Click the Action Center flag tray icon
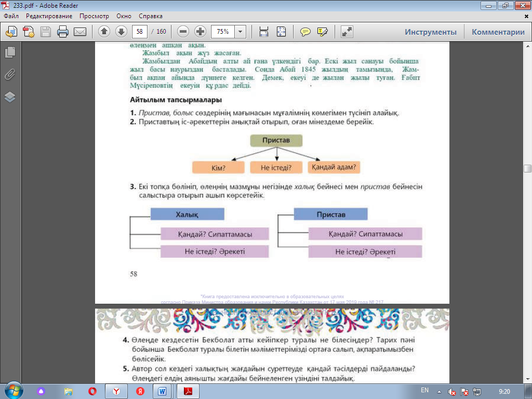Image resolution: width=532 pixels, height=399 pixels. tap(464, 392)
